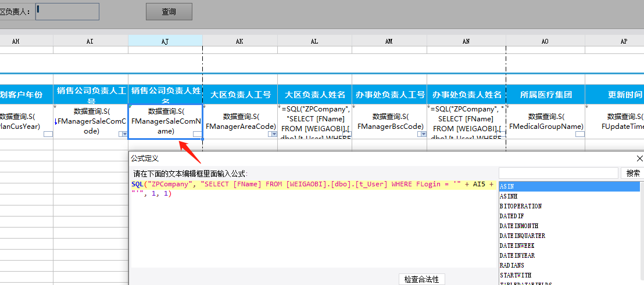Image resolution: width=644 pixels, height=285 pixels.
Task: Click into the formula text editor
Action: click(313, 223)
